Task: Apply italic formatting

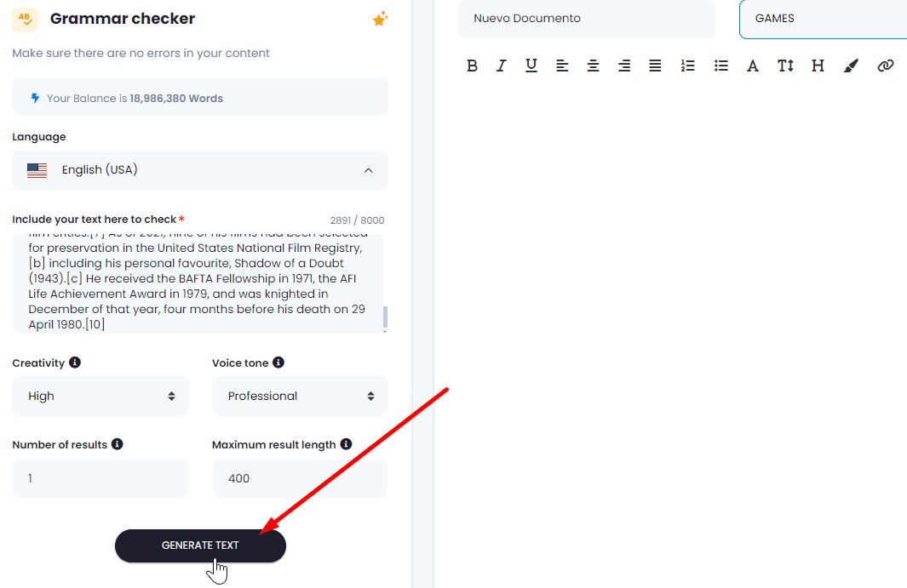Action: (502, 66)
